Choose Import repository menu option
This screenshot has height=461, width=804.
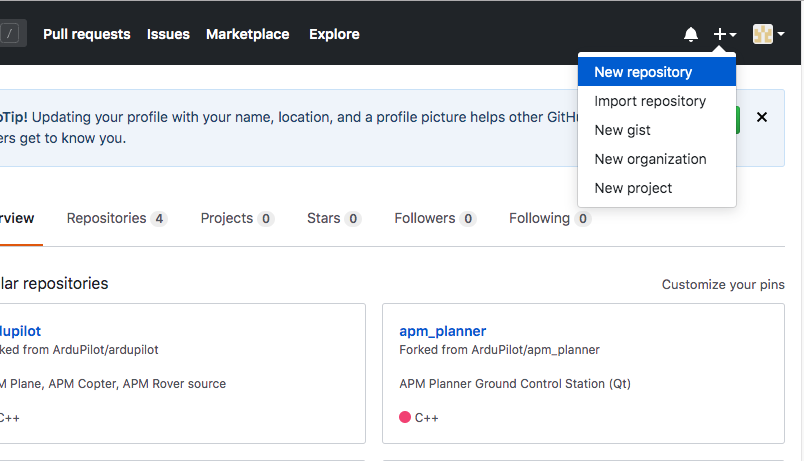(x=650, y=101)
